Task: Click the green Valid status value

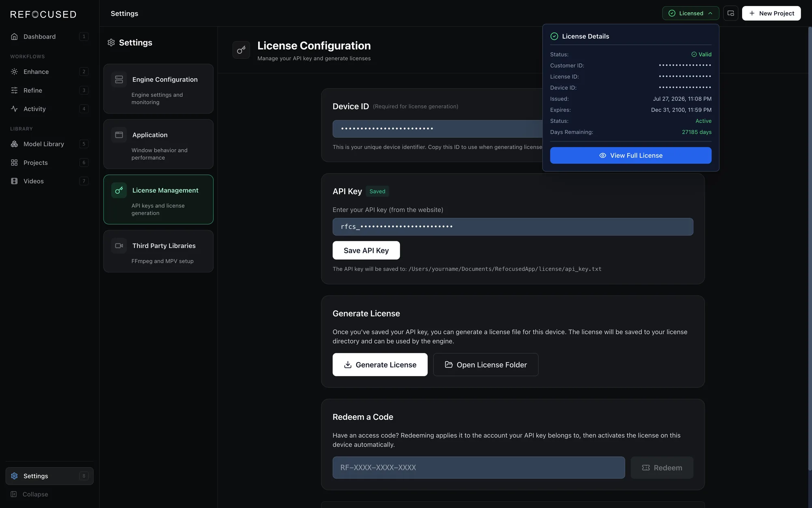Action: point(701,54)
